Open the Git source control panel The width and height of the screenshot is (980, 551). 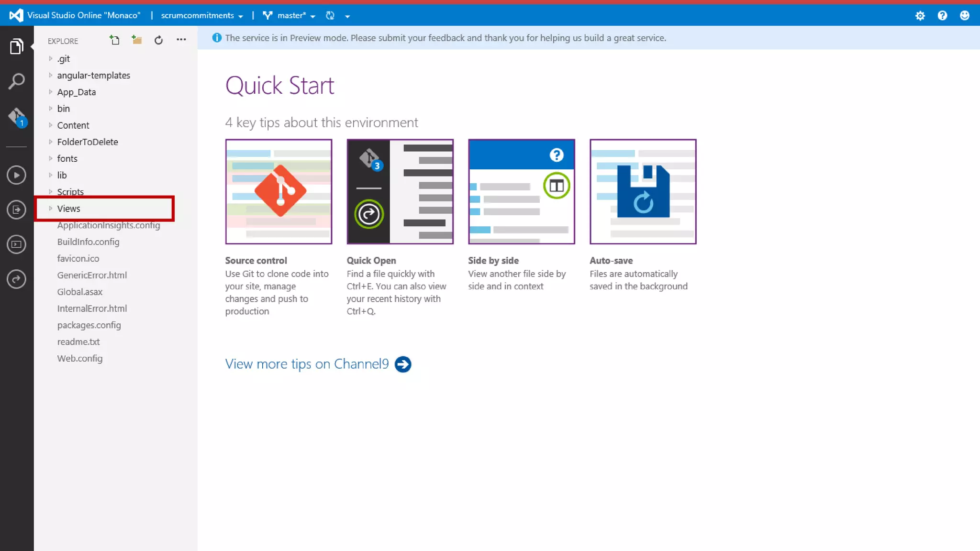point(16,117)
